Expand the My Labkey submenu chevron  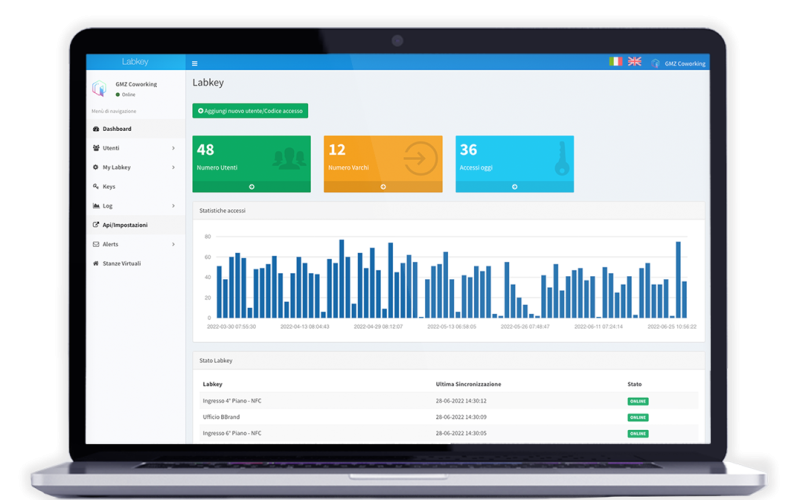[x=173, y=167]
